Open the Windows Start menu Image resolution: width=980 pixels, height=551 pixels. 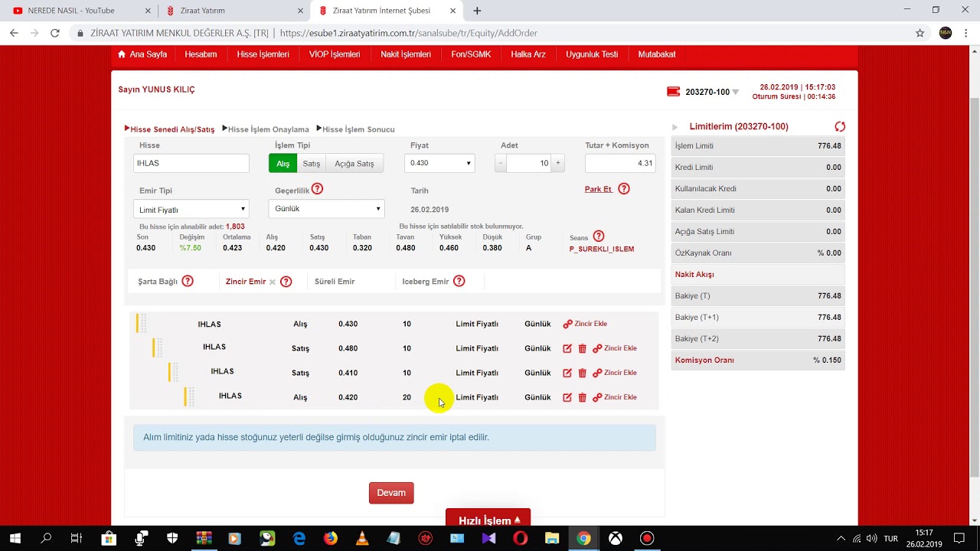coord(15,538)
